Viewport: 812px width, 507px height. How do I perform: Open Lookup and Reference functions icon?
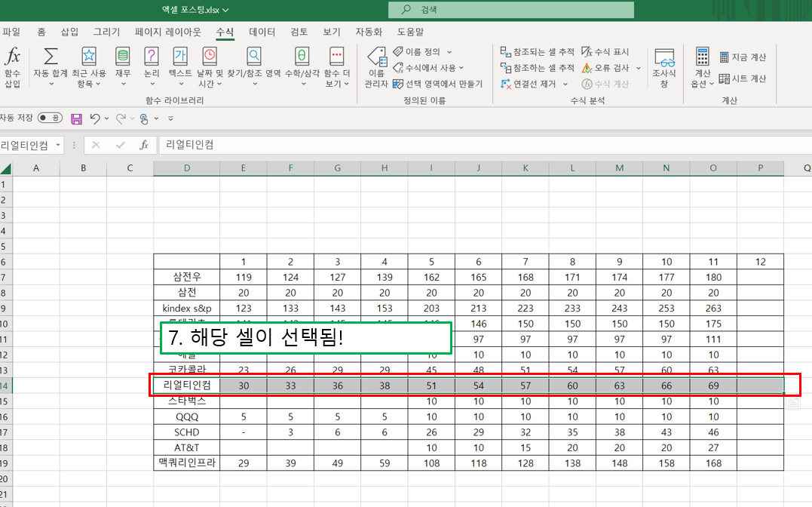click(254, 56)
